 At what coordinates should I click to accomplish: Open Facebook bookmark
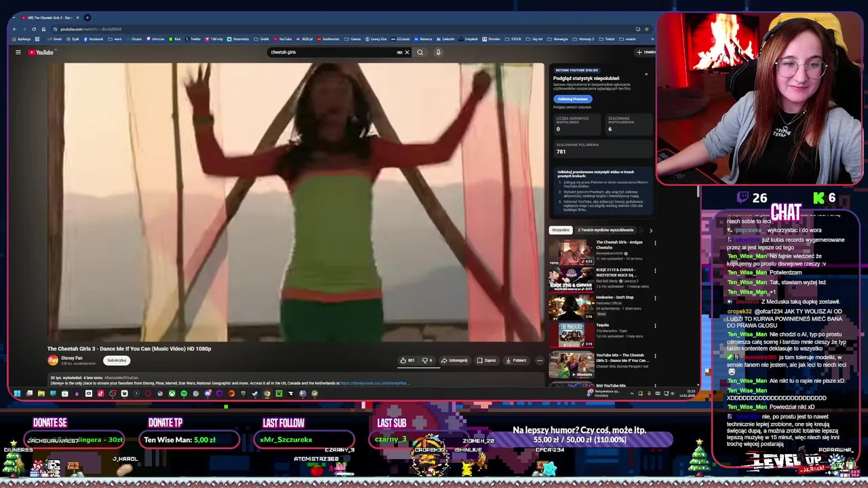click(94, 39)
